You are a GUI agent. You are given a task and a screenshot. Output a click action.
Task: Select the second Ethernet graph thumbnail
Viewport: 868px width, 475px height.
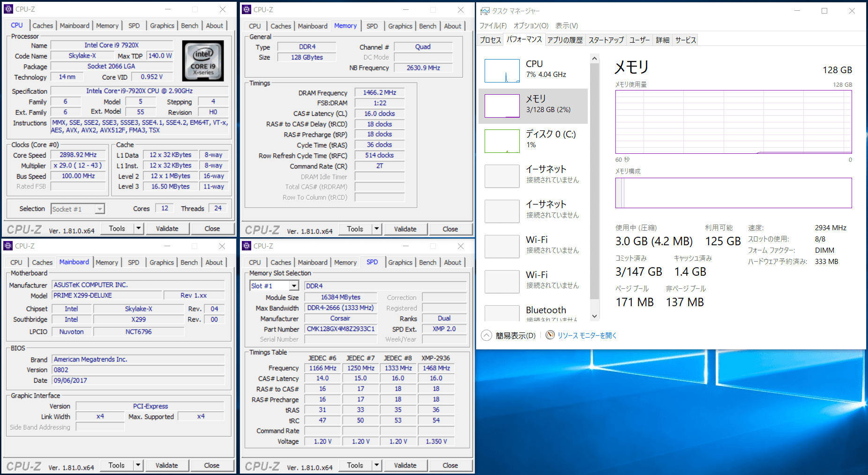[x=502, y=211]
